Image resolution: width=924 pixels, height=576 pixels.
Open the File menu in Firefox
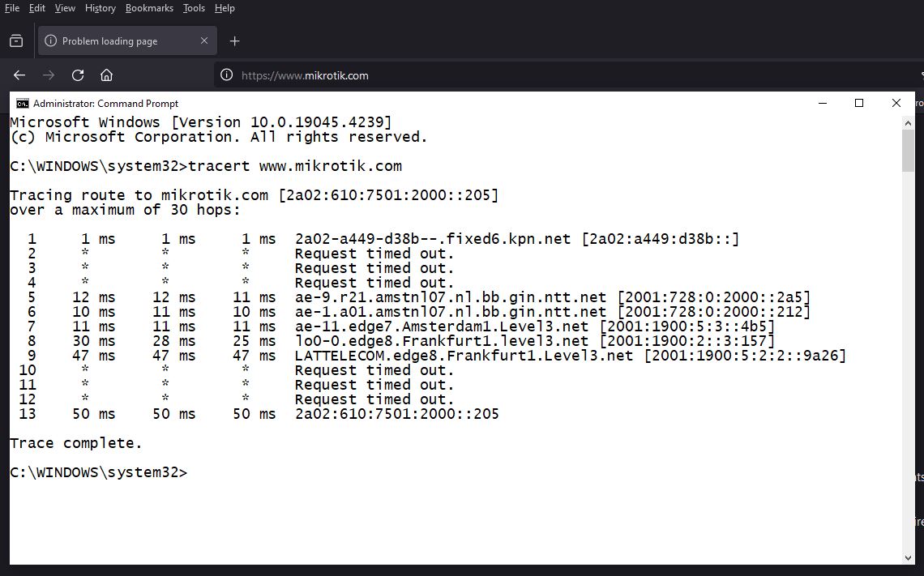(12, 8)
